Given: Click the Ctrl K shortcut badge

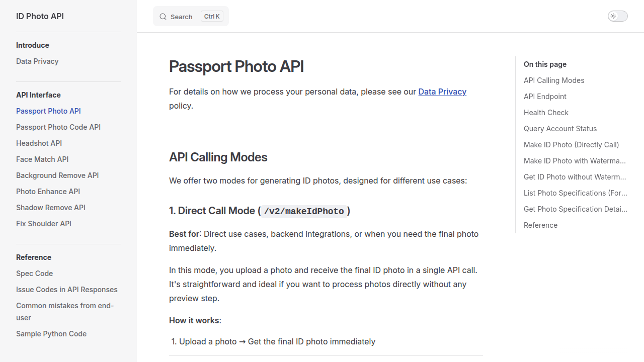Looking at the screenshot, I should (212, 17).
